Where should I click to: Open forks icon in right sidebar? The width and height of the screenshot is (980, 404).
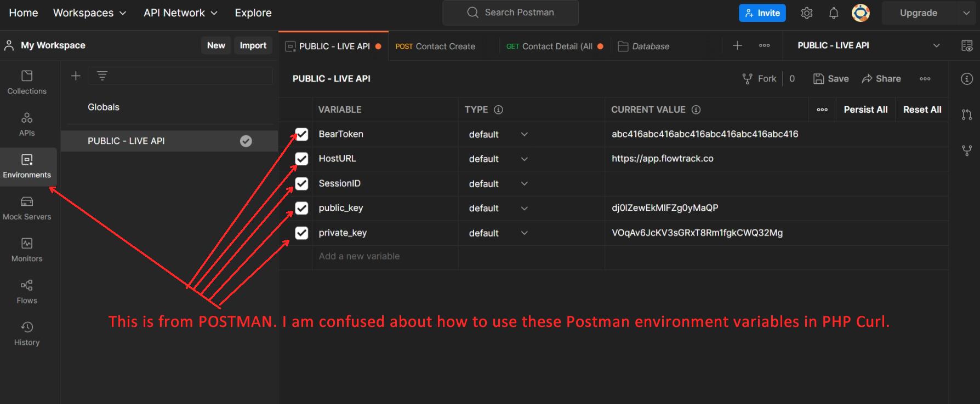(967, 151)
